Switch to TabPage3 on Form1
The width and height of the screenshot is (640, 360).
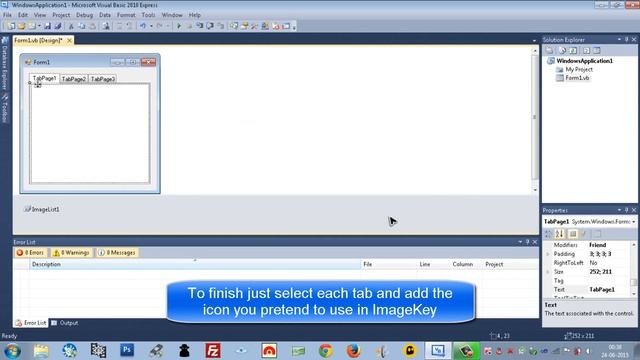103,79
